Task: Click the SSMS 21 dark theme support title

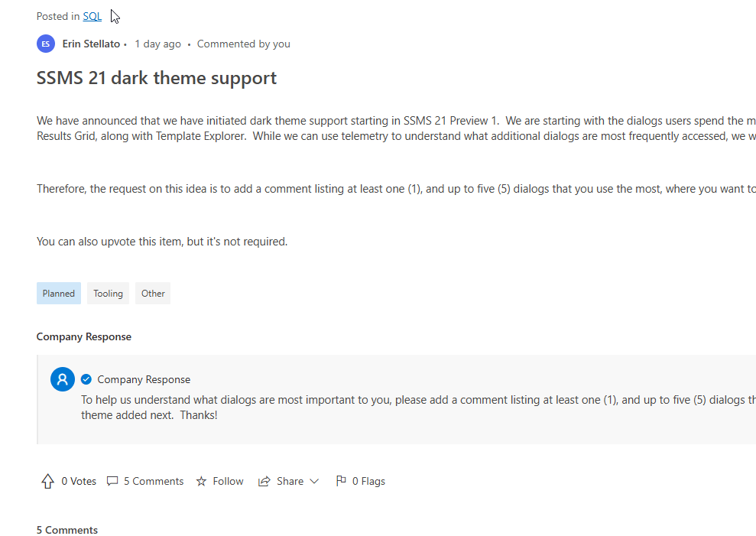Action: (x=157, y=78)
